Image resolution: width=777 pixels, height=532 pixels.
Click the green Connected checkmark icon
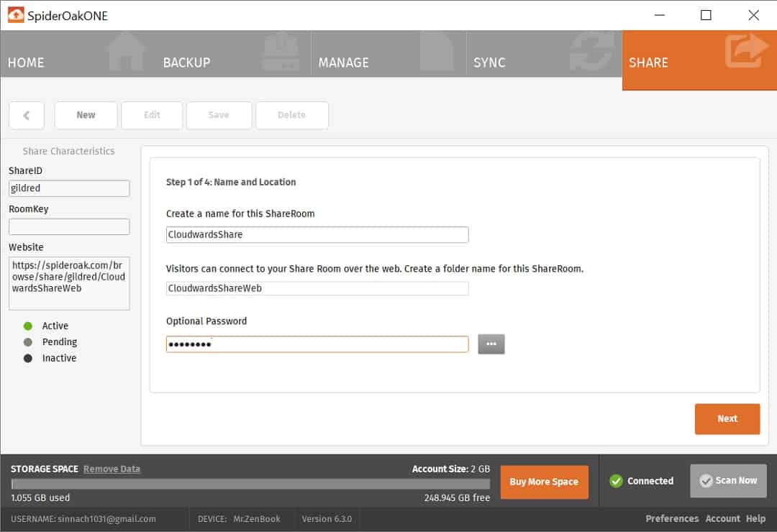click(616, 481)
